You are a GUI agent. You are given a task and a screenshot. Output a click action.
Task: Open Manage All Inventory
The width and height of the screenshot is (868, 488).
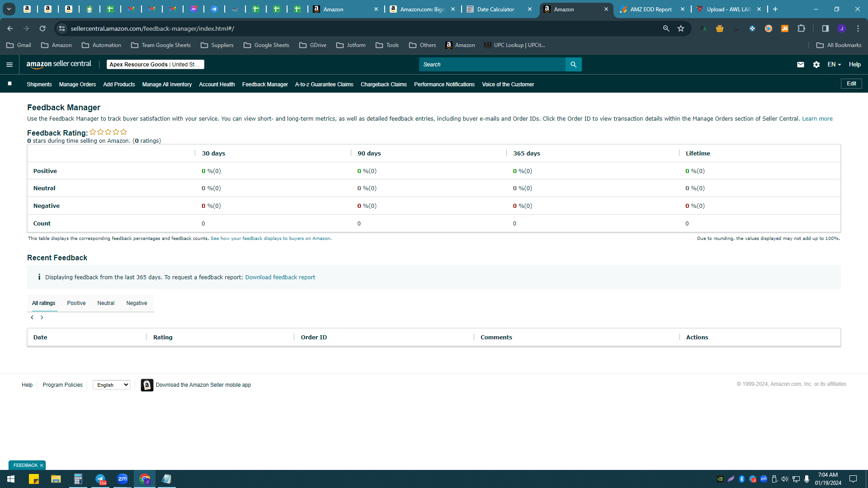[167, 84]
